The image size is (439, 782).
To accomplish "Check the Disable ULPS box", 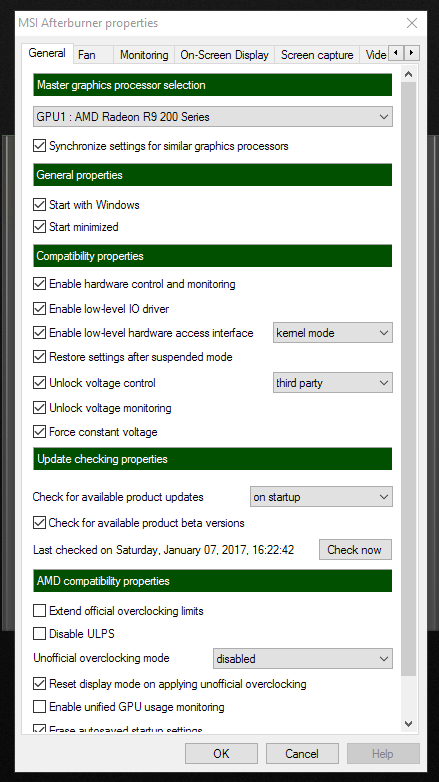I will click(39, 634).
